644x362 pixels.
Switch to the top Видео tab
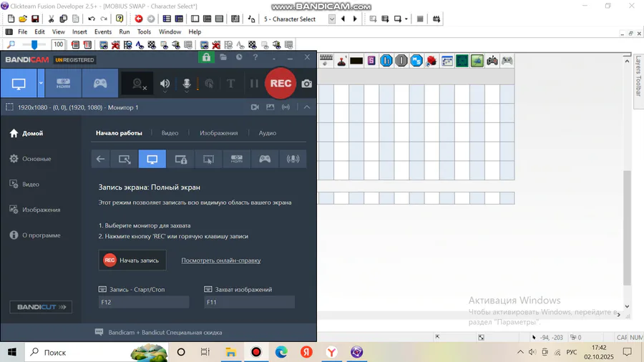(170, 133)
